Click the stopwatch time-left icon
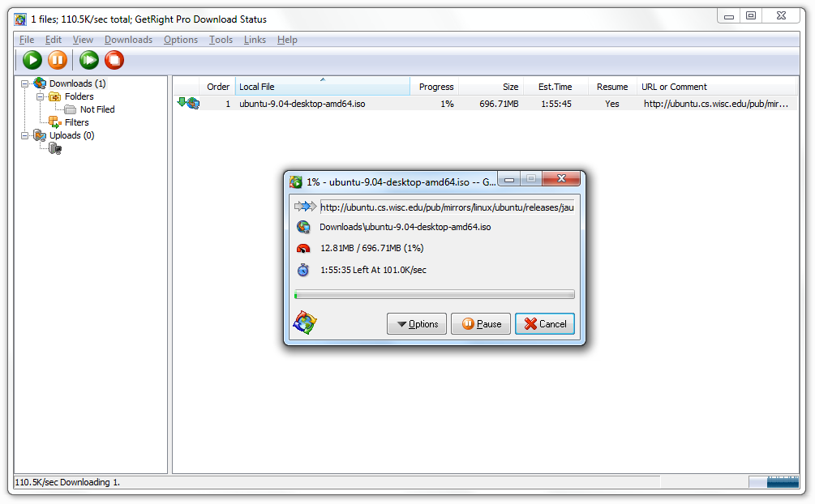The image size is (815, 504). click(303, 270)
